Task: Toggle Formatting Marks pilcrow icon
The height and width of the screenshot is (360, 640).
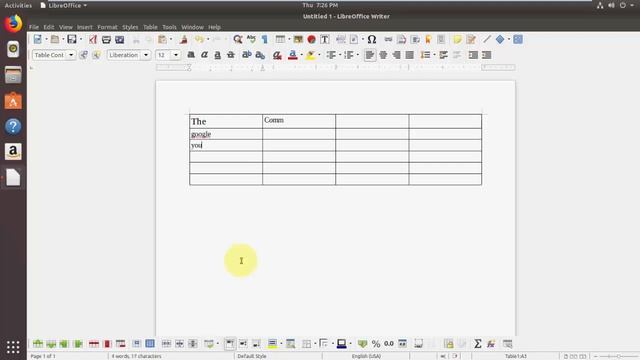Action: [264, 40]
